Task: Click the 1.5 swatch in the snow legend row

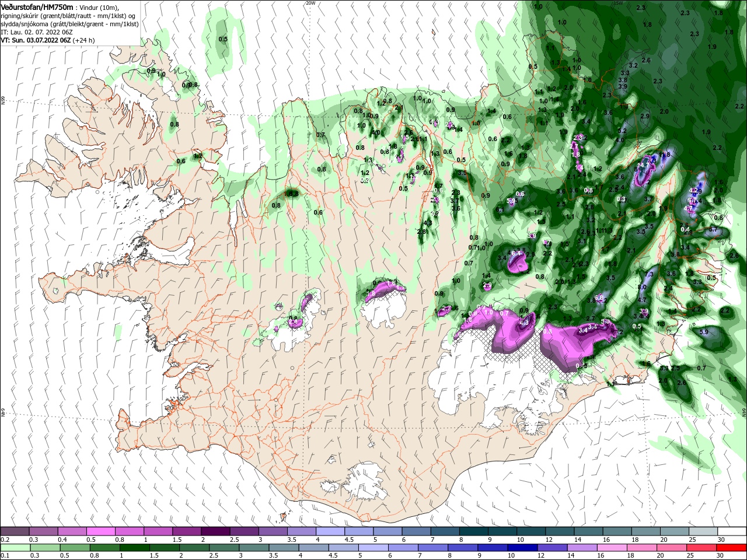Action: [187, 531]
